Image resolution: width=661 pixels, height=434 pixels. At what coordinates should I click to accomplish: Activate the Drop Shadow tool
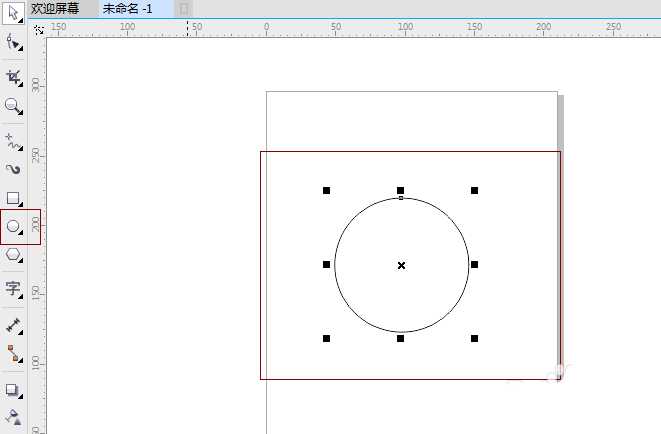click(x=13, y=390)
